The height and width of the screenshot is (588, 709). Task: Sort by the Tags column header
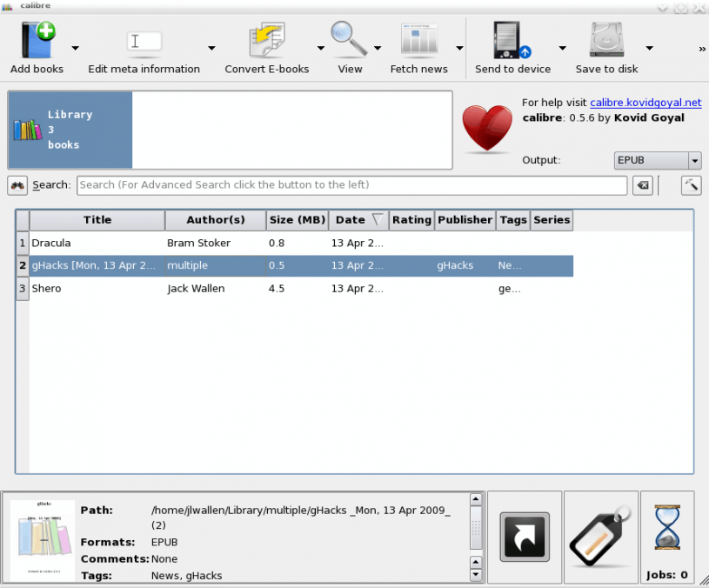point(513,220)
